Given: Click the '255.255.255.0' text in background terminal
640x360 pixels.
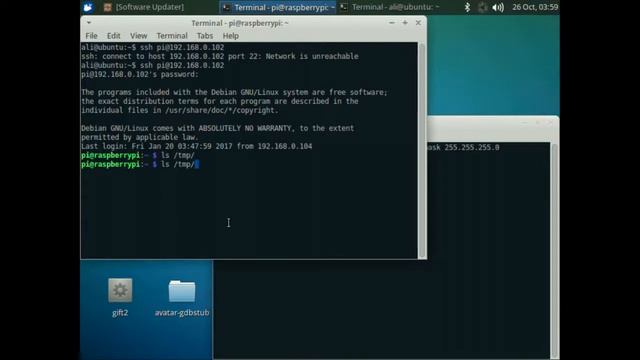Looking at the screenshot, I should pyautogui.click(x=471, y=147).
